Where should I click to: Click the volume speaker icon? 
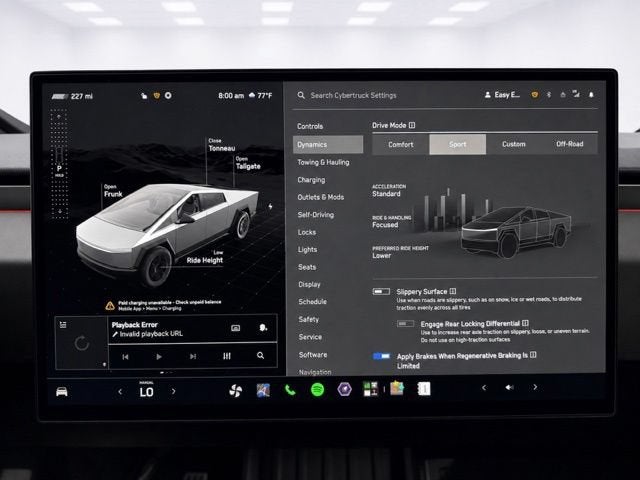509,387
